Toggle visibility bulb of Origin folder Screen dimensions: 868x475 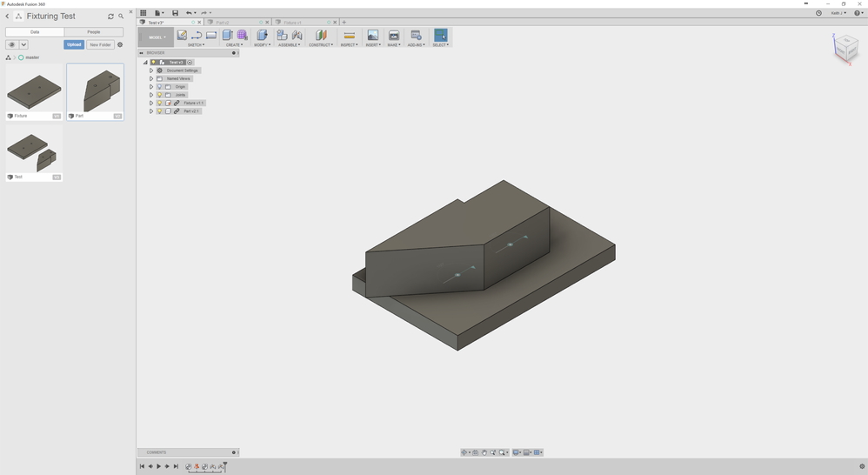[159, 87]
